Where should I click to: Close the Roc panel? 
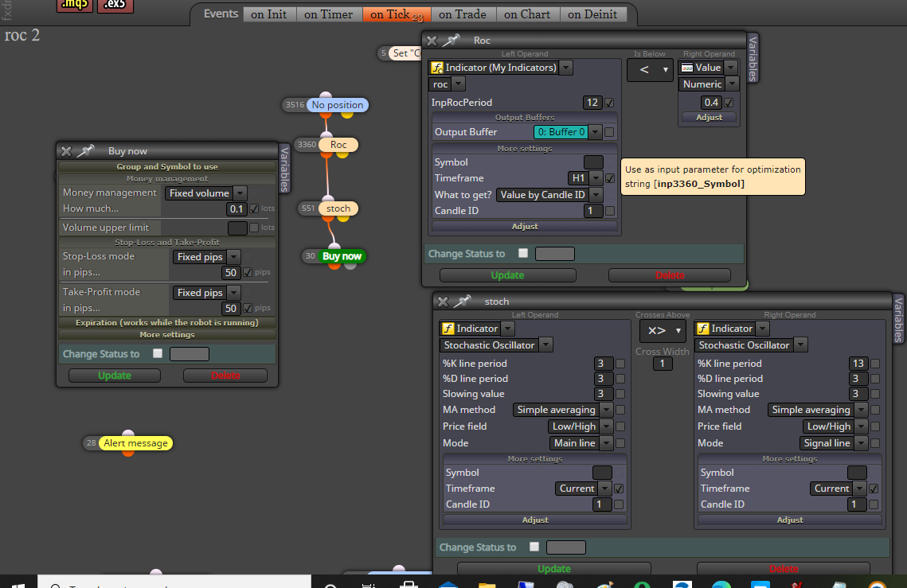tap(432, 41)
